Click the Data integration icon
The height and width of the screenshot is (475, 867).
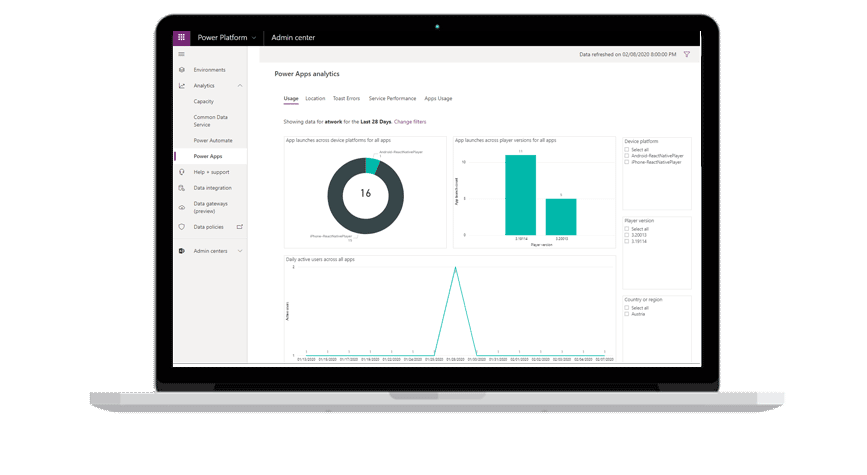pos(182,188)
